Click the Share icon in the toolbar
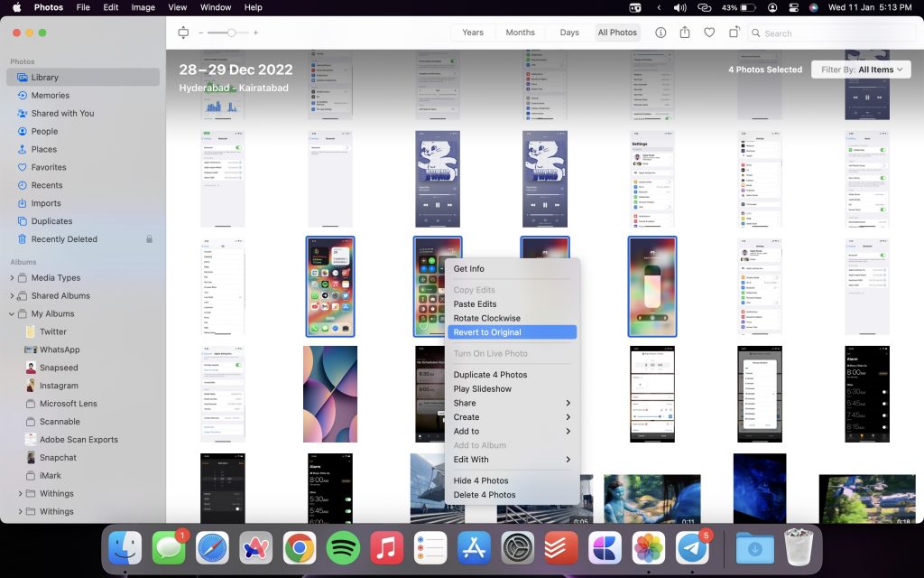Image resolution: width=924 pixels, height=578 pixels. coord(685,33)
